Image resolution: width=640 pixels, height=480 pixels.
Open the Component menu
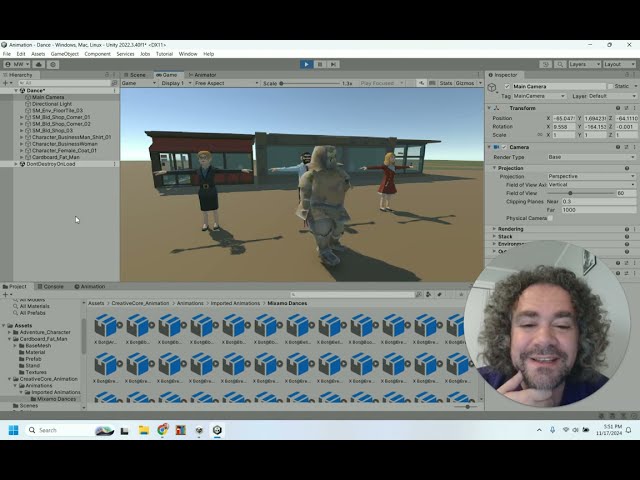coord(98,54)
